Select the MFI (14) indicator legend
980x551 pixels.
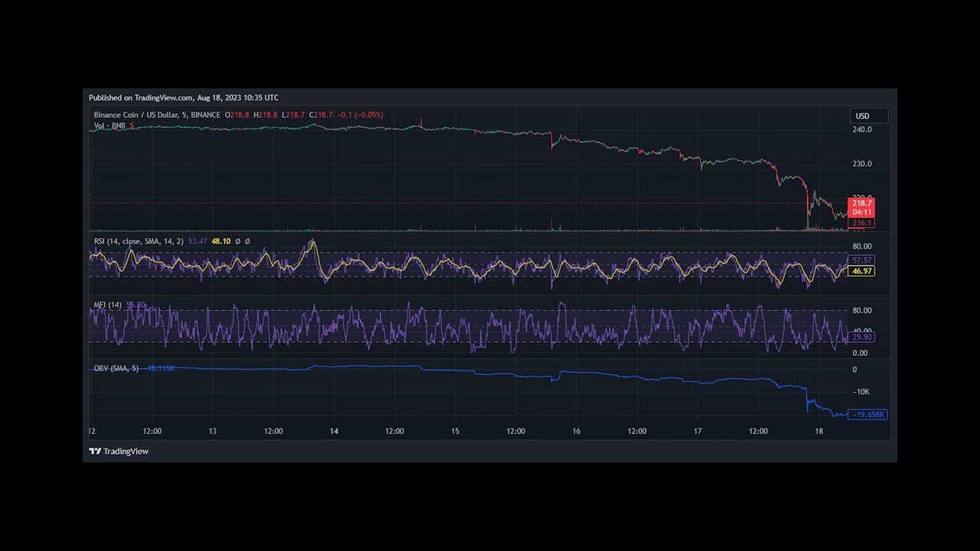tap(108, 305)
